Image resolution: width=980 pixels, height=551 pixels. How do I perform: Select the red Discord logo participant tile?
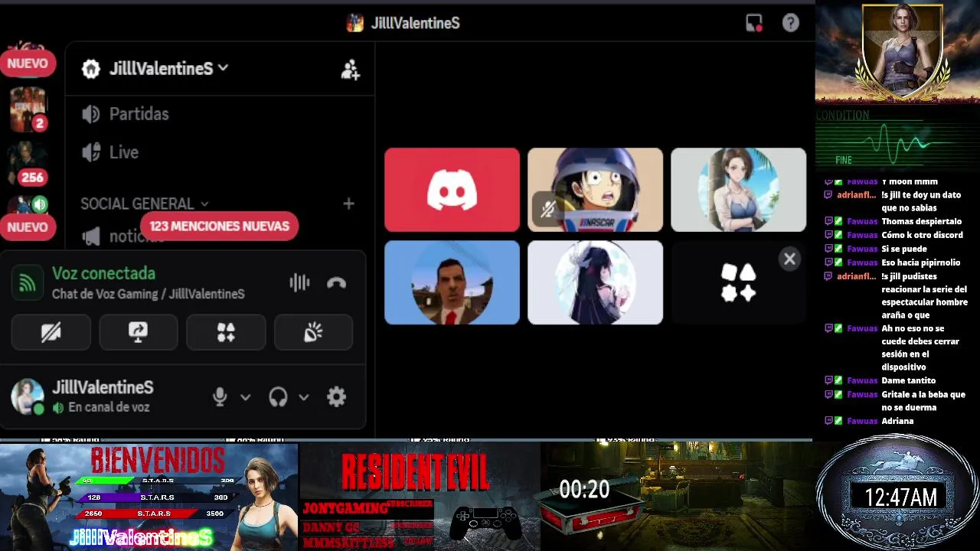pos(452,190)
